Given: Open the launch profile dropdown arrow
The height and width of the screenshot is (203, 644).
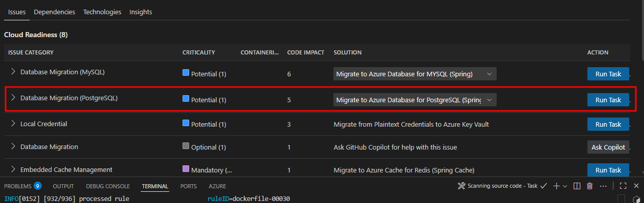Looking at the screenshot, I should pyautogui.click(x=565, y=186).
